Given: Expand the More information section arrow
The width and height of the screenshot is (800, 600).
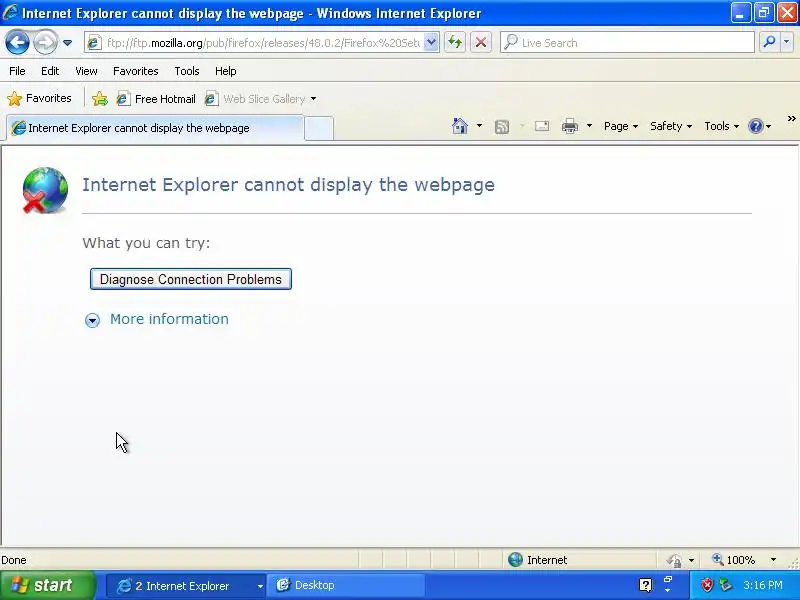Looking at the screenshot, I should click(92, 320).
